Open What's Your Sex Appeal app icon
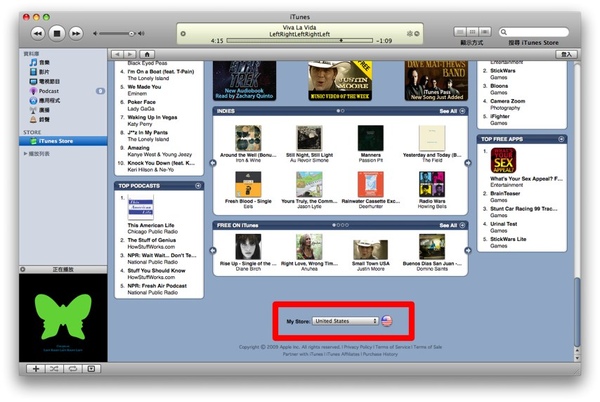This screenshot has height=402, width=600. coord(504,161)
